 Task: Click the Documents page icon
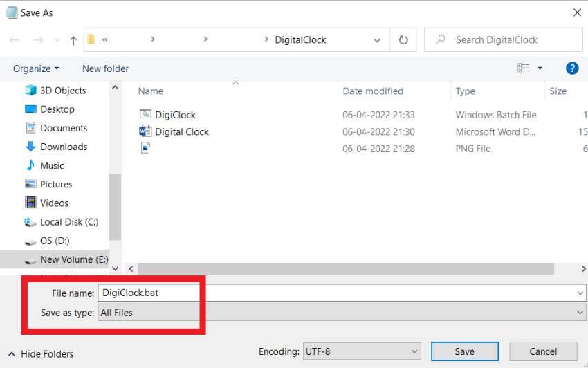30,127
